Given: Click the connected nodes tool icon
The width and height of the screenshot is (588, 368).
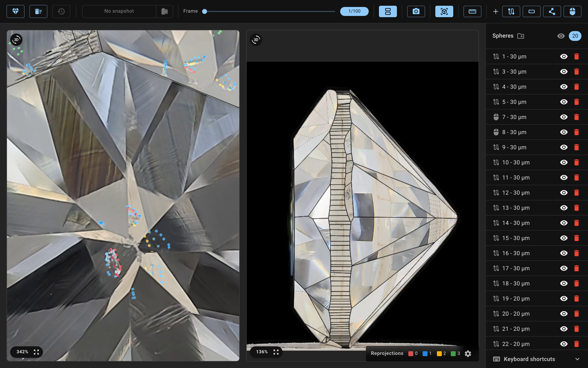Looking at the screenshot, I should (x=552, y=11).
